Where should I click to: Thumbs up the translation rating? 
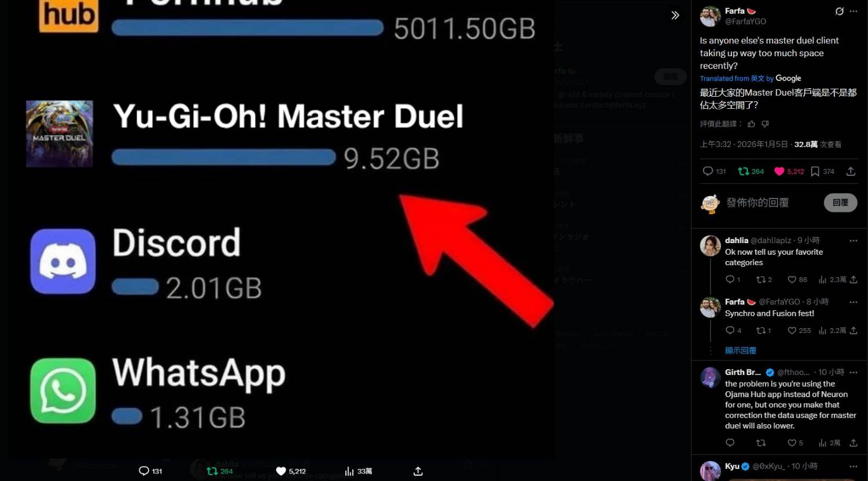(x=751, y=124)
